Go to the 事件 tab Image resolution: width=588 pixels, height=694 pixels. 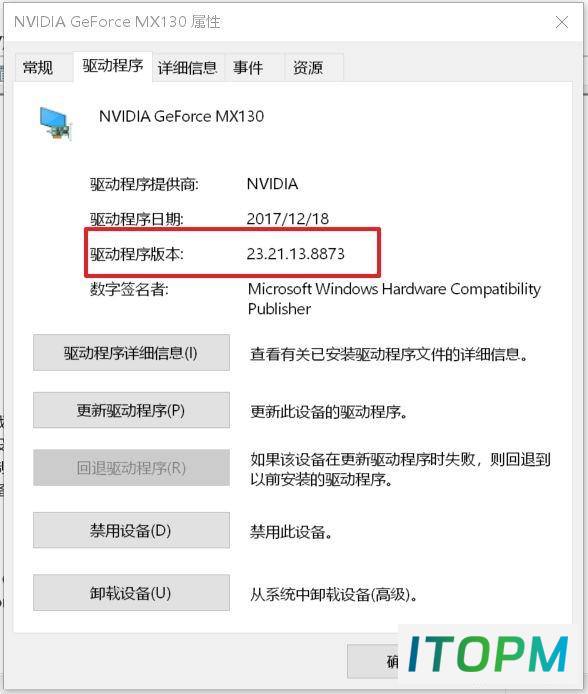[248, 68]
